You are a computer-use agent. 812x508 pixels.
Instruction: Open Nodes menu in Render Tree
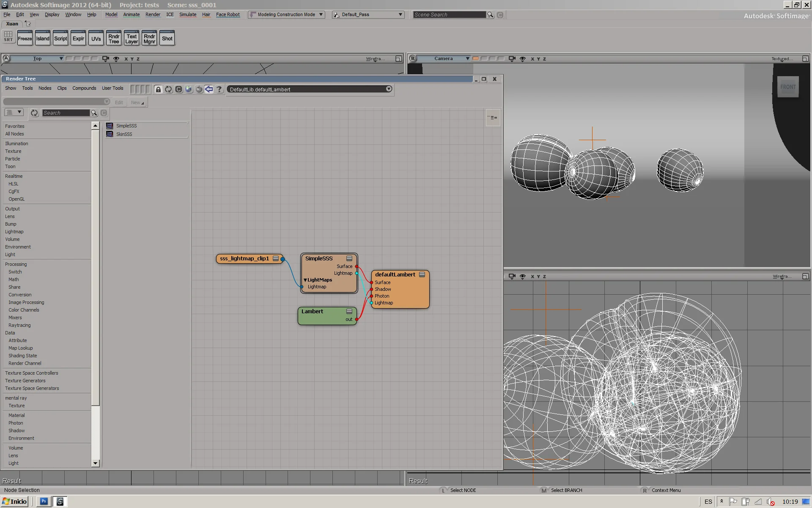[x=45, y=88]
